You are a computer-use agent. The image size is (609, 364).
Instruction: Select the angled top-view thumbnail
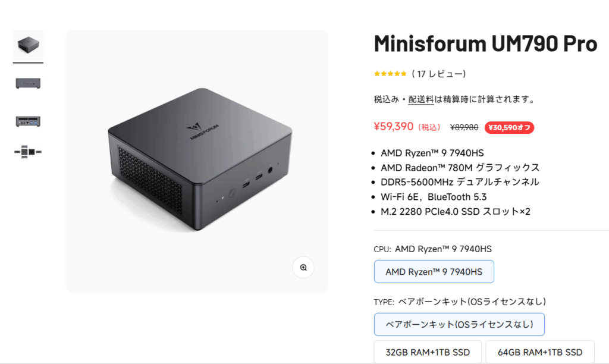[28, 45]
